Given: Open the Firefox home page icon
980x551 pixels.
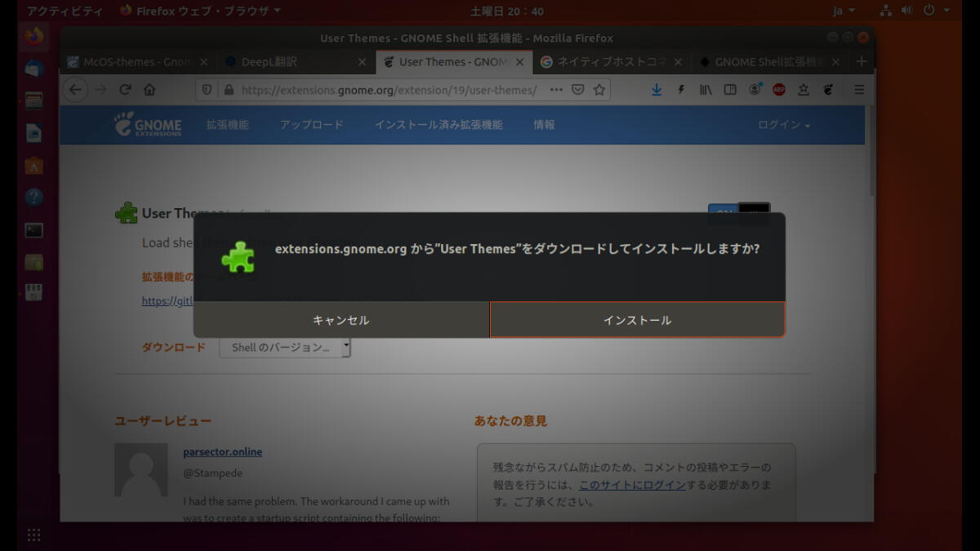Looking at the screenshot, I should pos(149,90).
